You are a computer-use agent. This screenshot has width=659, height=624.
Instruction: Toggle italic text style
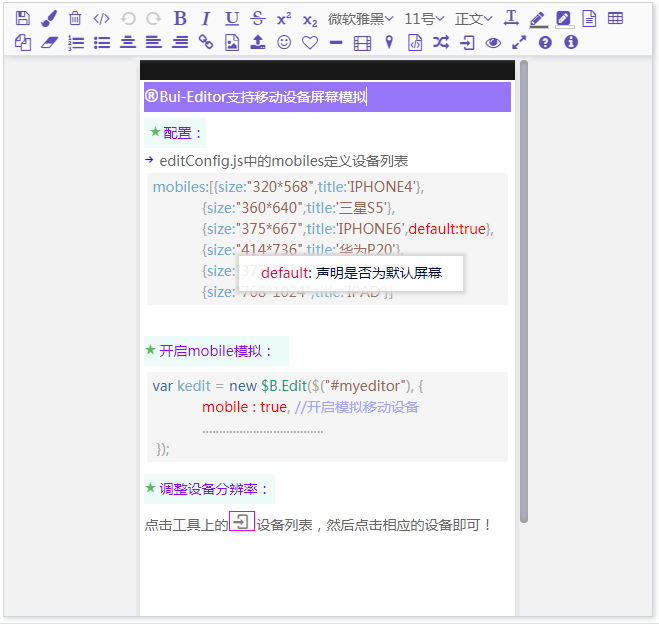(x=206, y=18)
